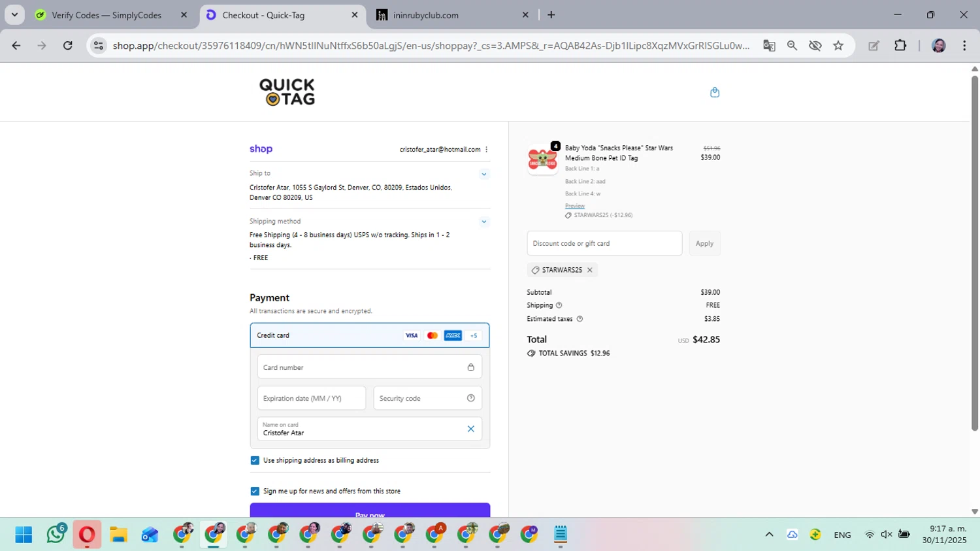Viewport: 980px width, 551px height.
Task: Click the lock icon in Card number
Action: (470, 367)
